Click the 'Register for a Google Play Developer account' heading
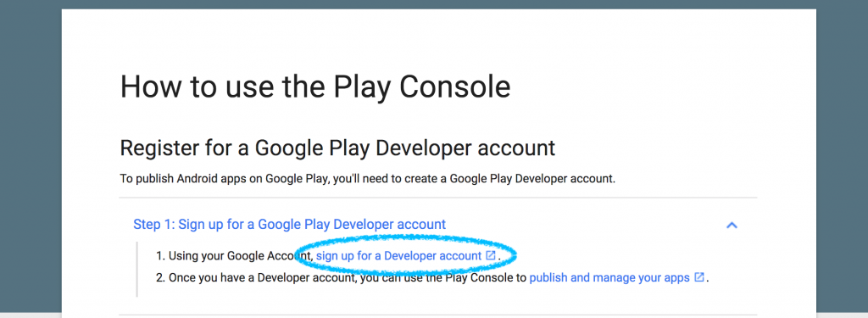Viewport: 868px width, 318px height. click(337, 148)
